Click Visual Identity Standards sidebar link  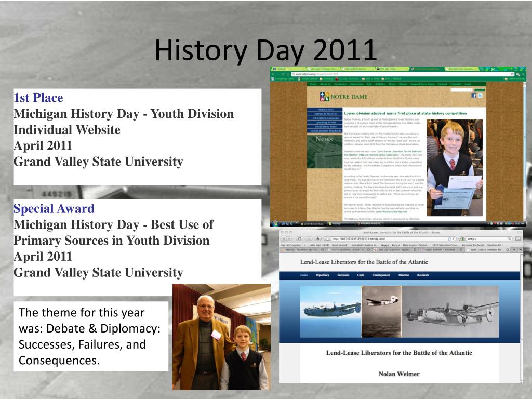click(x=325, y=131)
